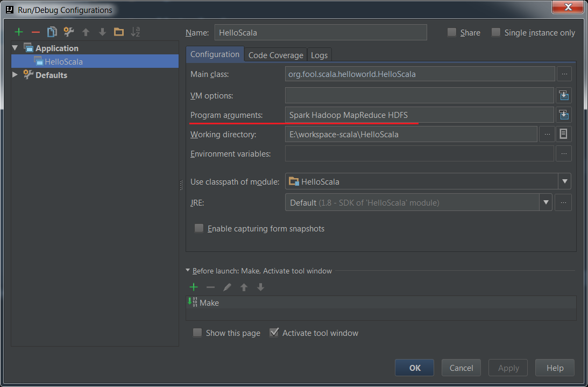Browse for main class

(564, 74)
